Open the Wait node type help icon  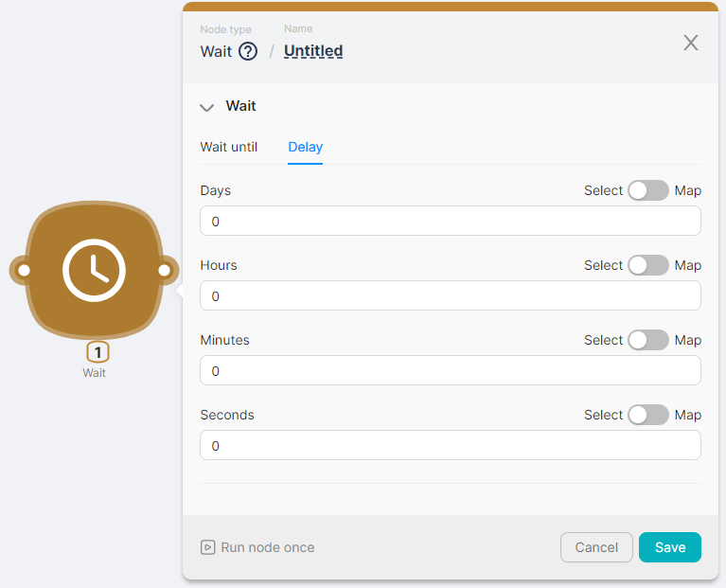tap(248, 51)
